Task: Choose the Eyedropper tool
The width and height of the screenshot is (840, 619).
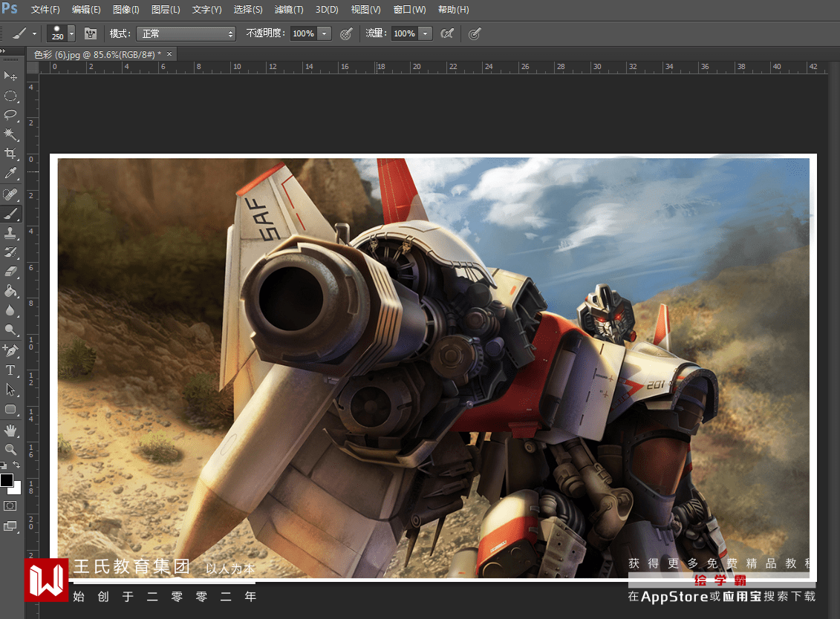Action: tap(11, 173)
